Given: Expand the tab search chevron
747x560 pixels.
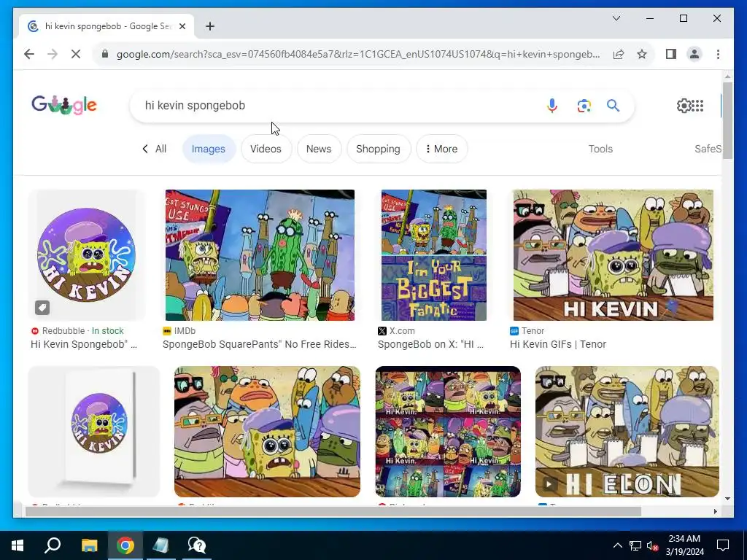Looking at the screenshot, I should click(x=616, y=18).
